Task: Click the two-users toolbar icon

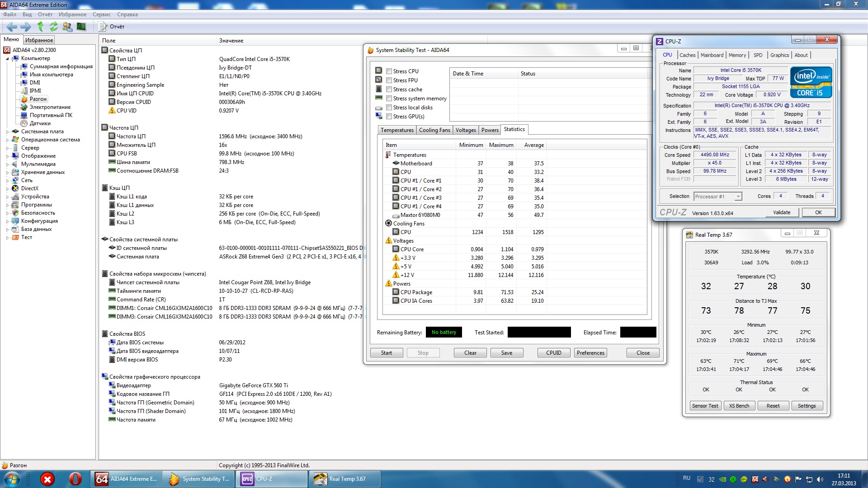Action: click(67, 27)
